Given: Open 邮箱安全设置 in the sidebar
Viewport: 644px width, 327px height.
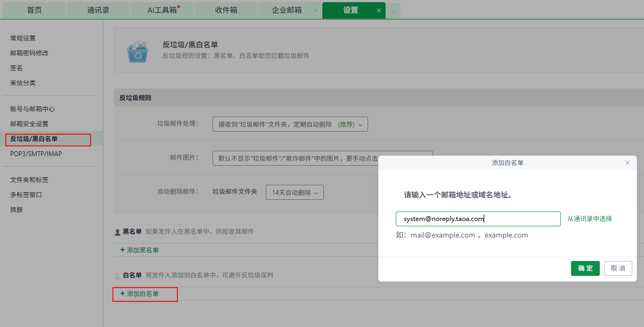Looking at the screenshot, I should (29, 124).
